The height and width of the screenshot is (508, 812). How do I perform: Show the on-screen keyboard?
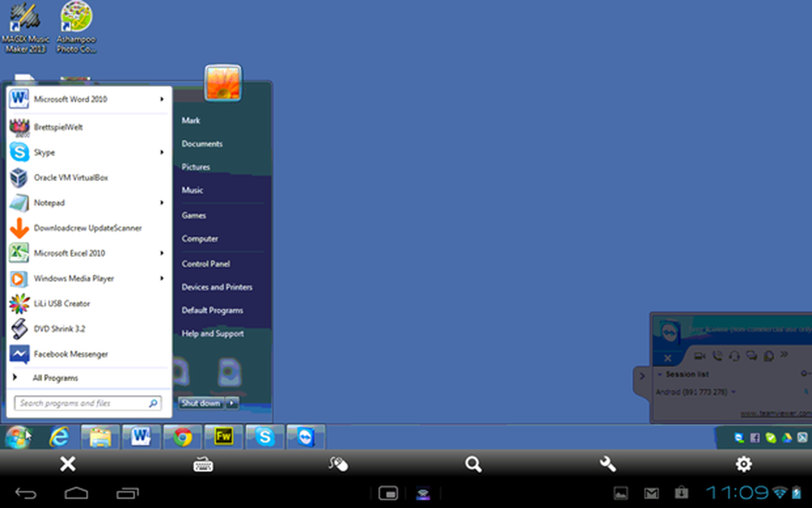click(203, 464)
